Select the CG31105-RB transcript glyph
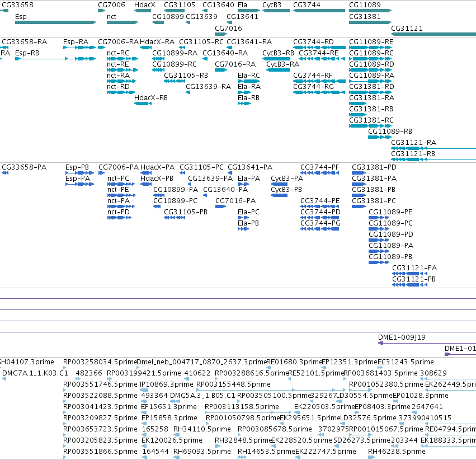 pyautogui.click(x=175, y=81)
